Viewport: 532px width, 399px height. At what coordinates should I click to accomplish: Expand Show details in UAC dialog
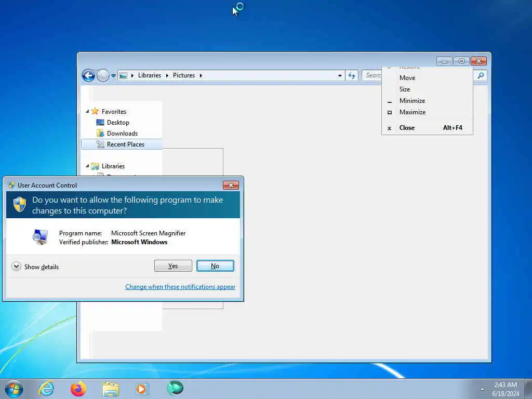(x=35, y=267)
